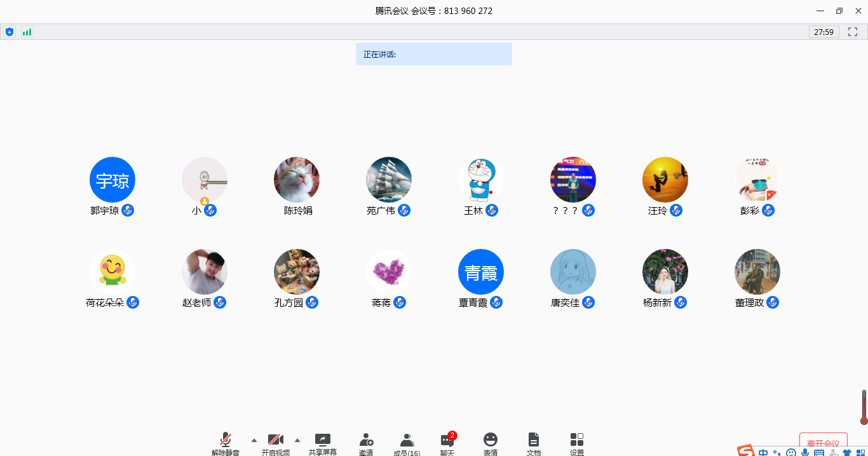Enter full screen mode via top-right icon

pos(853,32)
